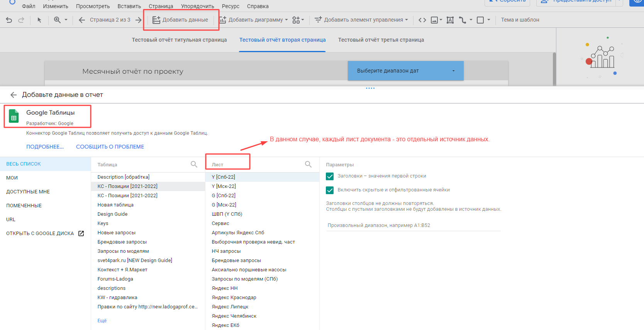Open Добавить элемент управления dropdown
Image resolution: width=644 pixels, height=330 pixels.
pos(361,20)
